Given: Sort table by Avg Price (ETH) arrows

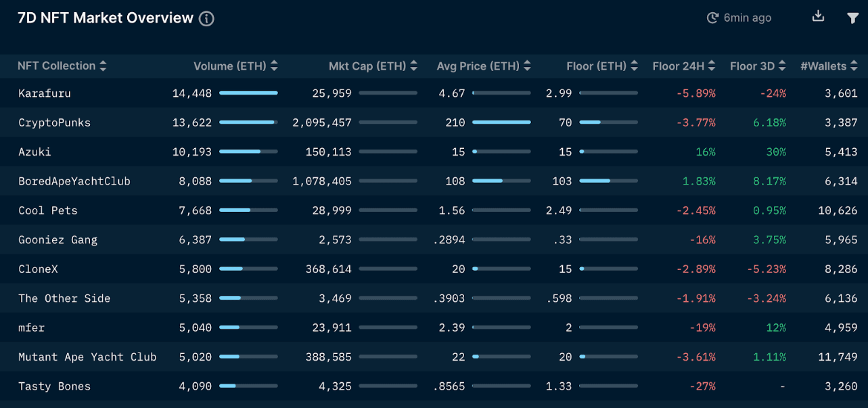Looking at the screenshot, I should tap(527, 66).
